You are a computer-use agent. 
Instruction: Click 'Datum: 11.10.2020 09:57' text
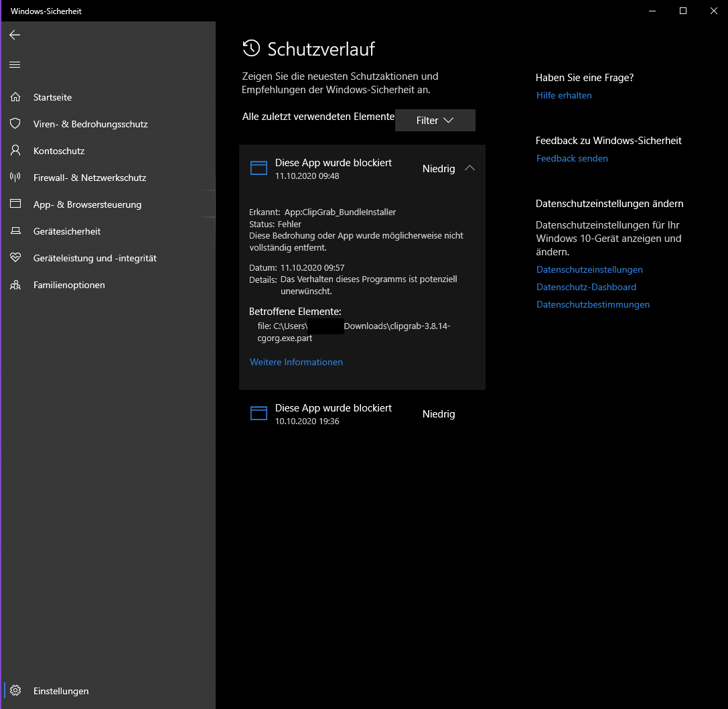(297, 267)
